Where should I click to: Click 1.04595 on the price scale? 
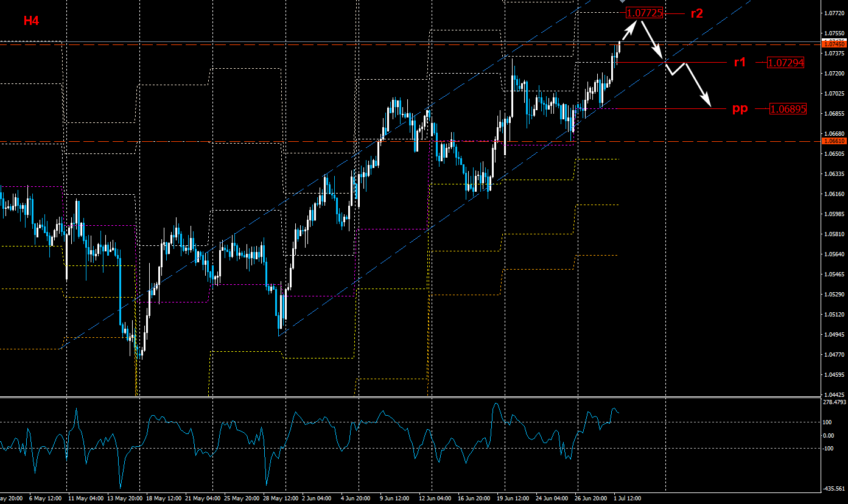click(x=834, y=374)
